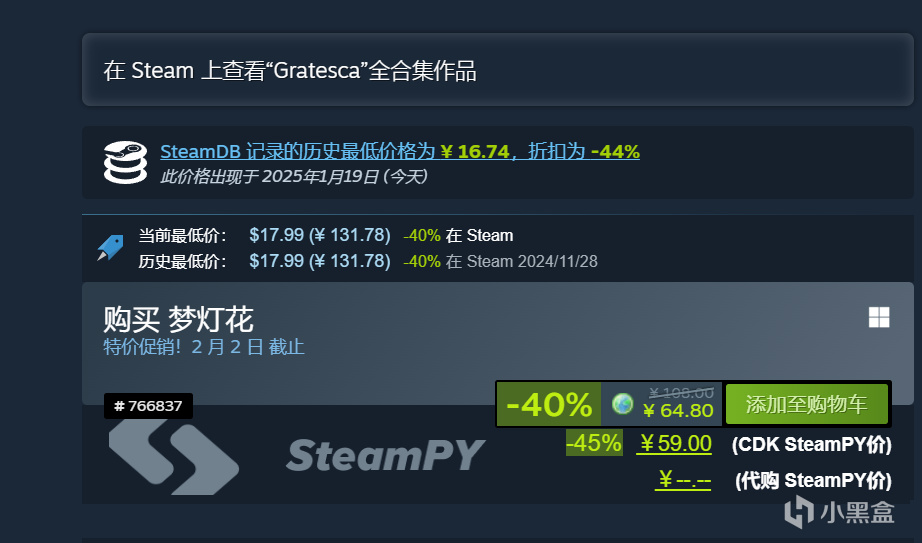922x543 pixels.
Task: Open the ¥59.00 CDK SteamPY price link
Action: [674, 444]
